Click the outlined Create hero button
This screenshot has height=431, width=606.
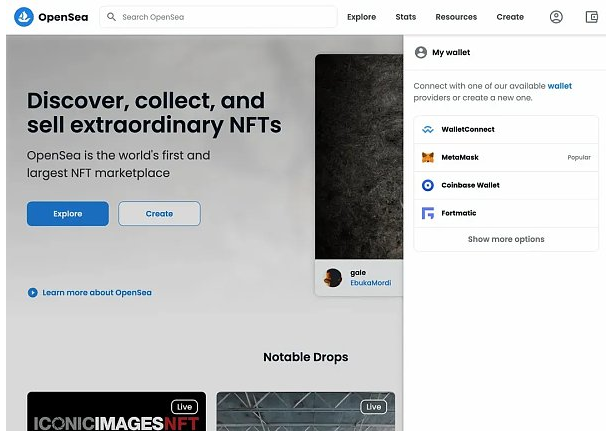coord(159,213)
